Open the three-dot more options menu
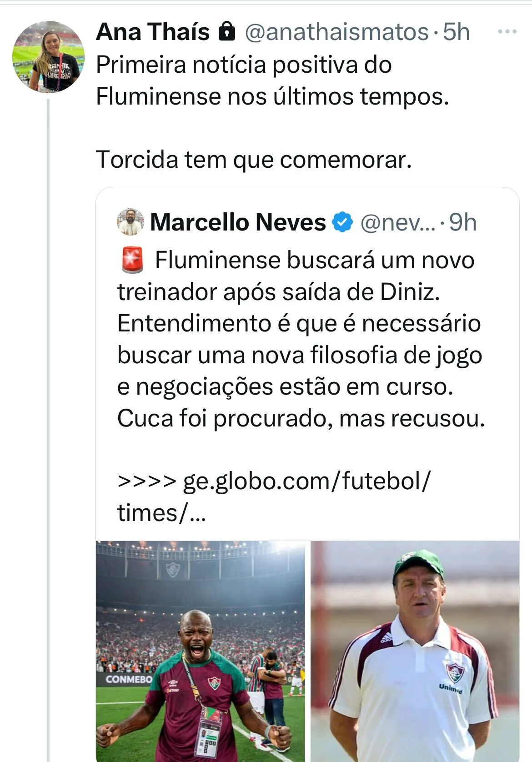 (507, 32)
